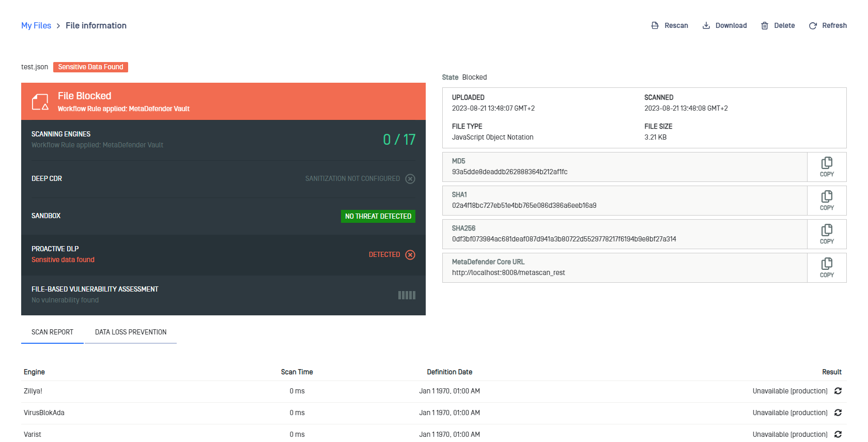The width and height of the screenshot is (868, 442).
Task: Click the SHA1 hash value
Action: [x=524, y=206]
